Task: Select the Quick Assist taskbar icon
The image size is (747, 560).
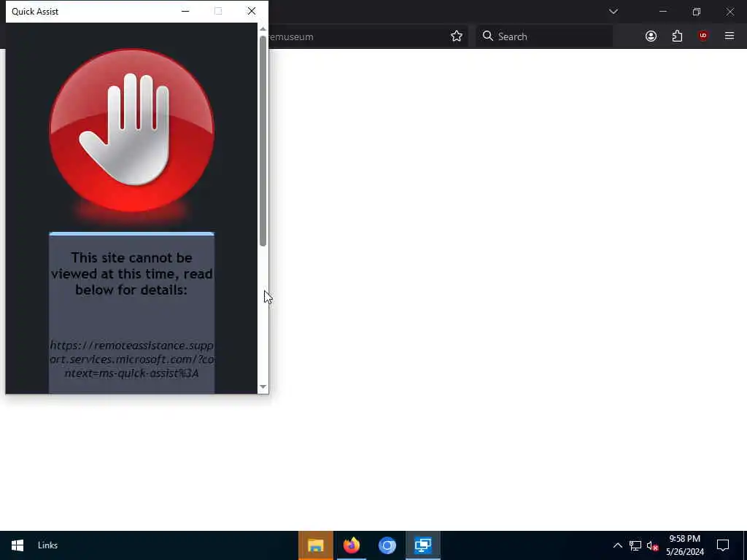Action: pyautogui.click(x=423, y=545)
